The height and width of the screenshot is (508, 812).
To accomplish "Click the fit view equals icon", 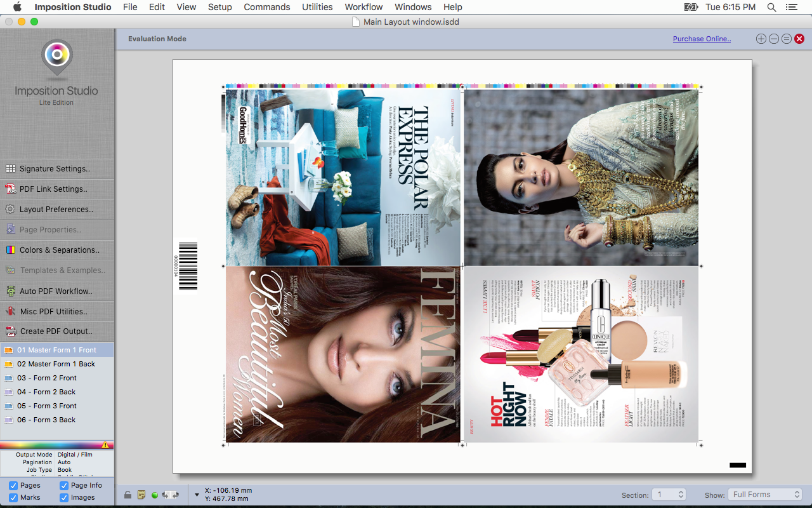I will pyautogui.click(x=787, y=39).
